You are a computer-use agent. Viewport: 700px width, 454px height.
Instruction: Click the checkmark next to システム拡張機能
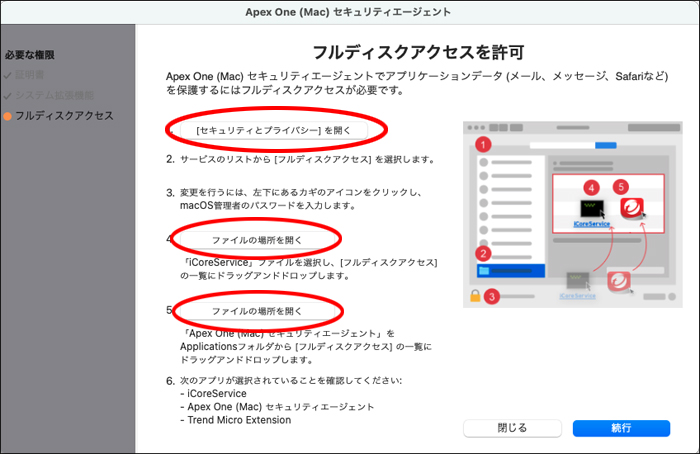pyautogui.click(x=8, y=95)
